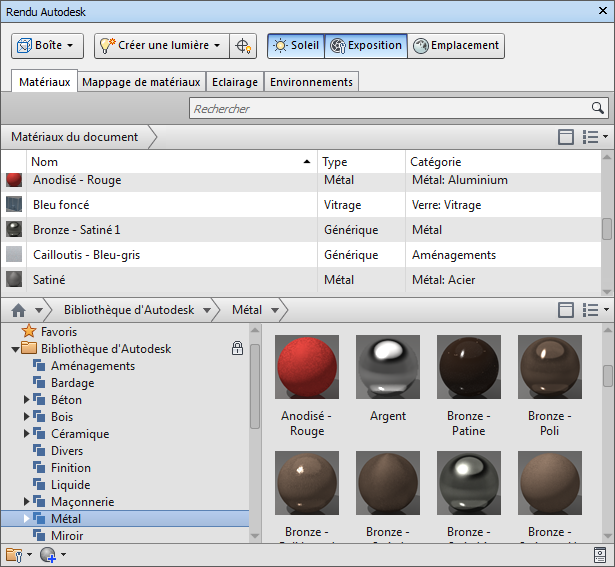Sort by the Nom column header
Viewport: 615px width, 567px height.
pos(172,162)
